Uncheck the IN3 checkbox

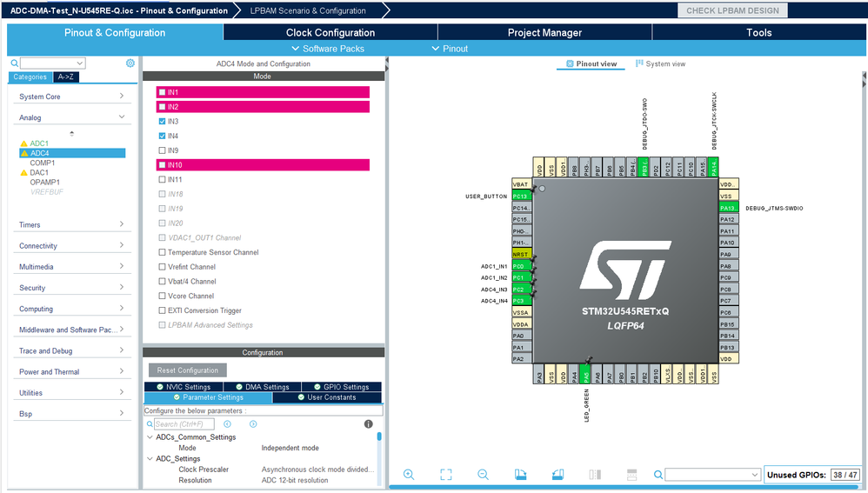tap(162, 121)
